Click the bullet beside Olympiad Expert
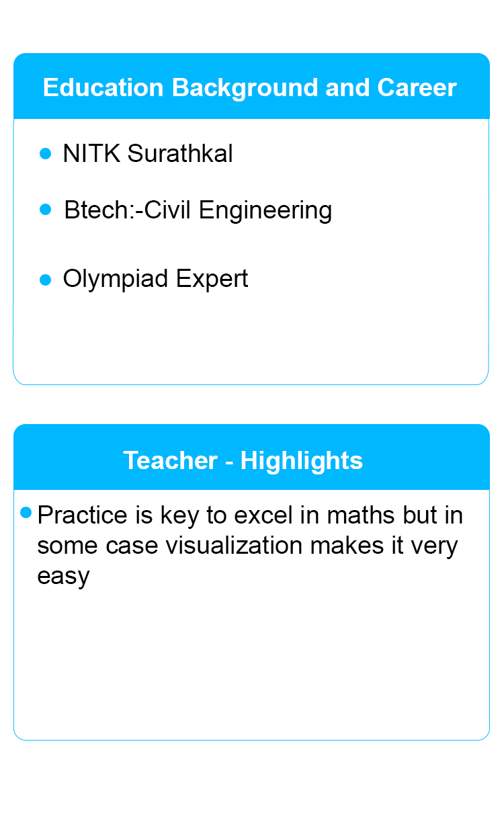Screen dimensions: 504x834 point(46,280)
